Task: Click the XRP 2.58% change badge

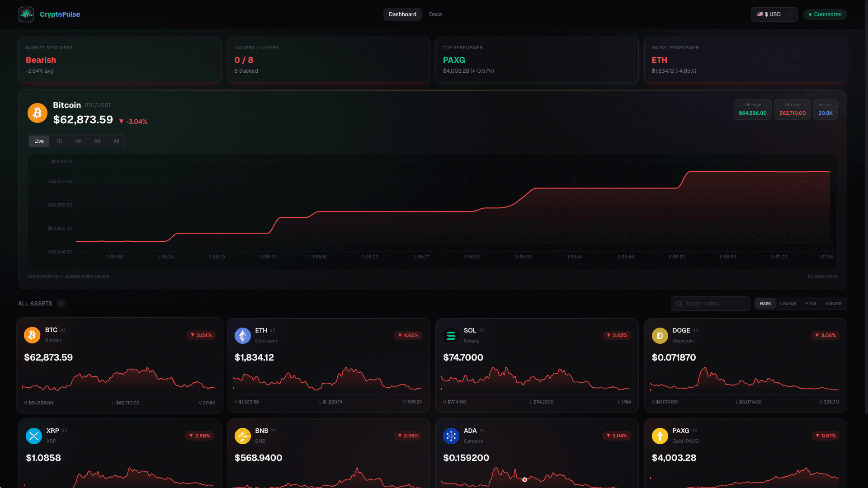Action: pyautogui.click(x=200, y=436)
